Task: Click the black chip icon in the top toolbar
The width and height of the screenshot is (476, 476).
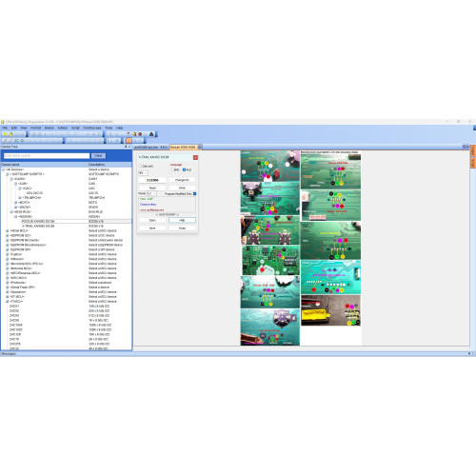Action: 151,134
